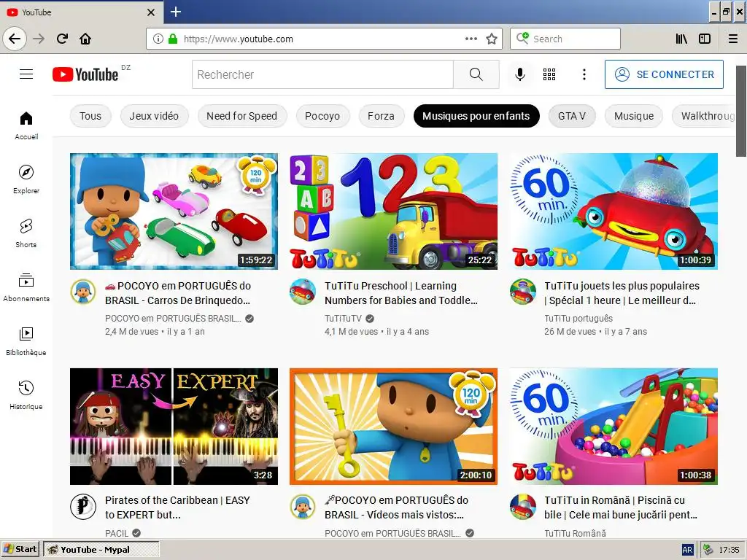Select the Walkthrough filter chip
Image resolution: width=747 pixels, height=560 pixels.
coord(704,116)
